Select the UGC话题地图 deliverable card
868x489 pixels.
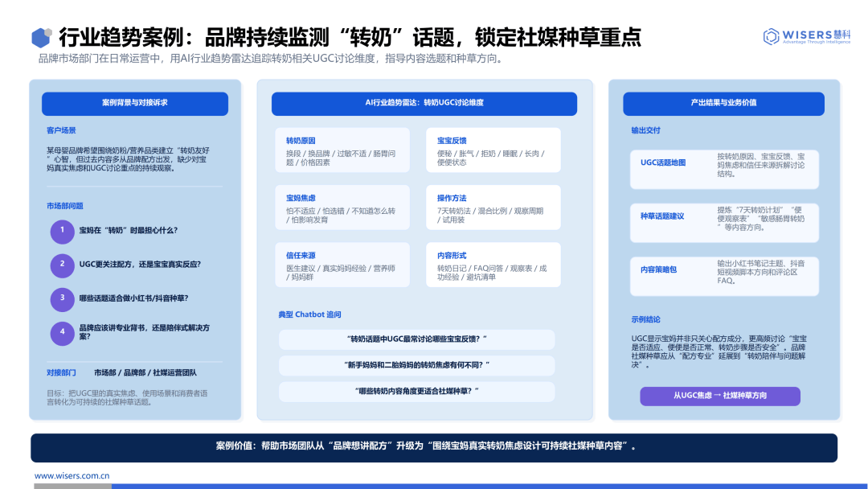tap(724, 169)
